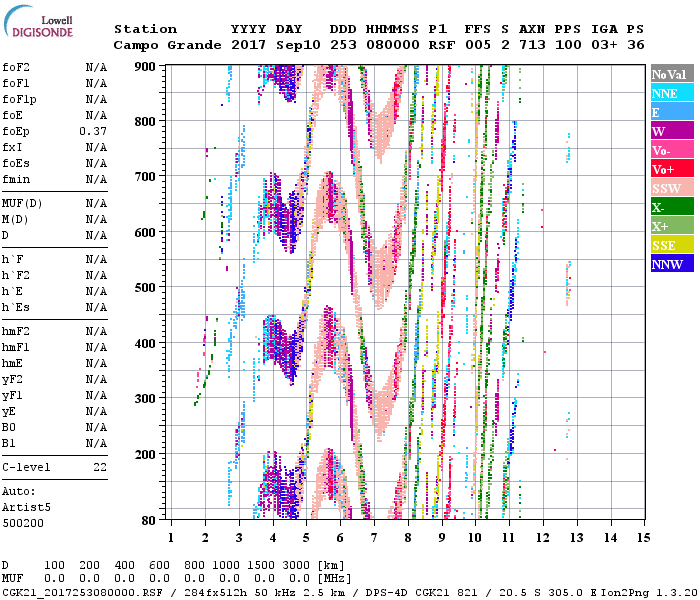Click the 900 km height axis label
Screen dimensions: 700x600
[145, 67]
